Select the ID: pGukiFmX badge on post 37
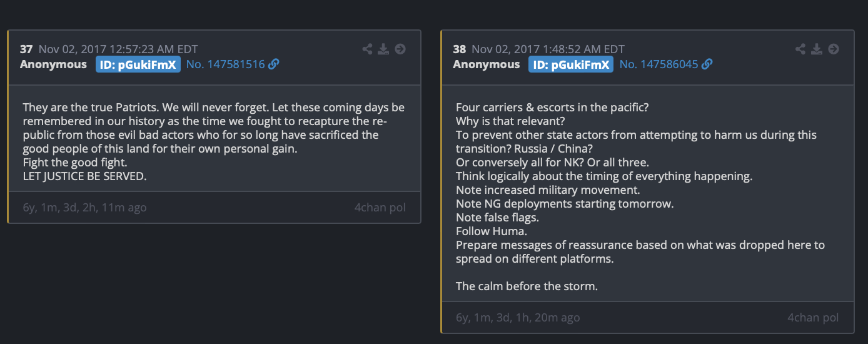 tap(138, 64)
